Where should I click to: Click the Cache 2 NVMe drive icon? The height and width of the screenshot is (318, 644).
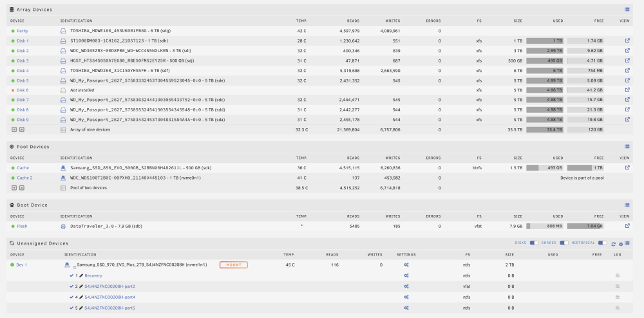pyautogui.click(x=63, y=178)
